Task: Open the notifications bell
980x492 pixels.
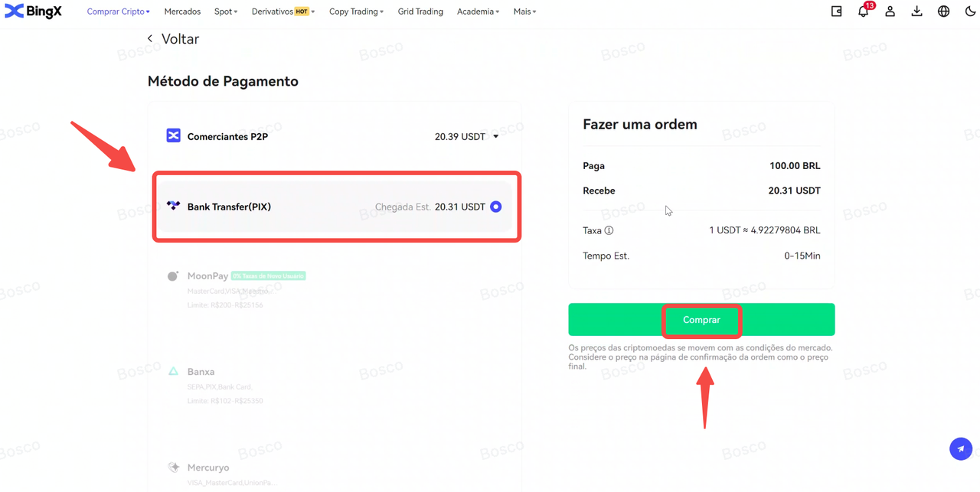Action: point(863,11)
